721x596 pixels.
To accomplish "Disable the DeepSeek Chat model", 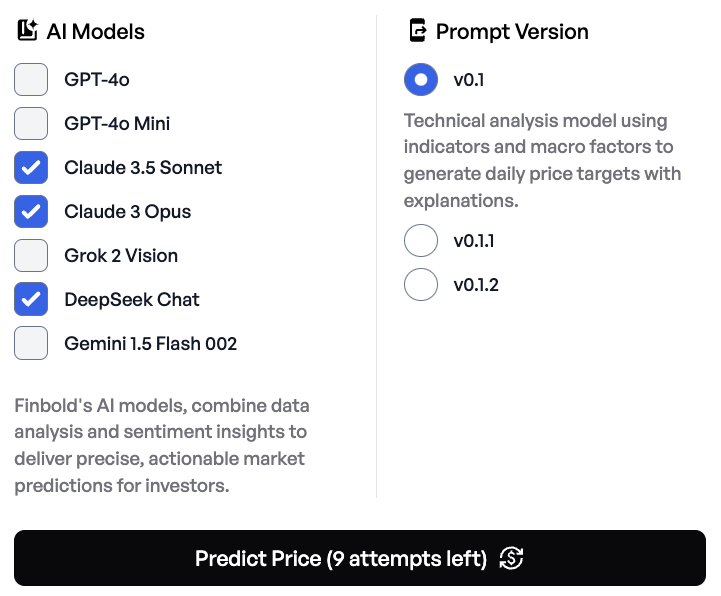I will [x=31, y=299].
